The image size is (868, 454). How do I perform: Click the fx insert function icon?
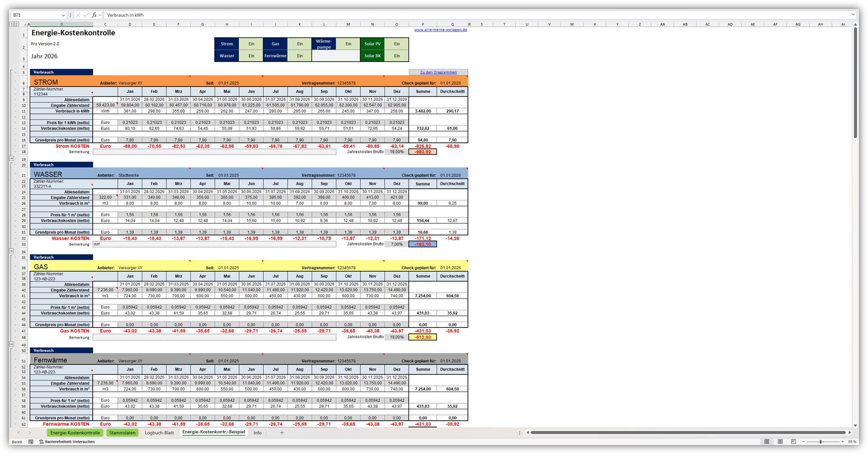pyautogui.click(x=94, y=15)
